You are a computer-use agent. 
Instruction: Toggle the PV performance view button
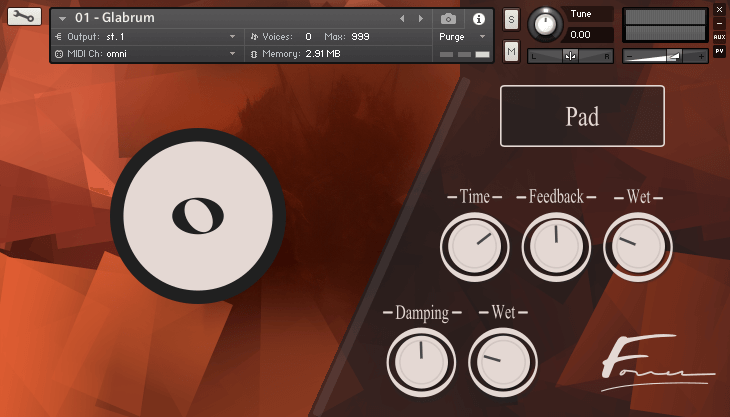click(719, 51)
